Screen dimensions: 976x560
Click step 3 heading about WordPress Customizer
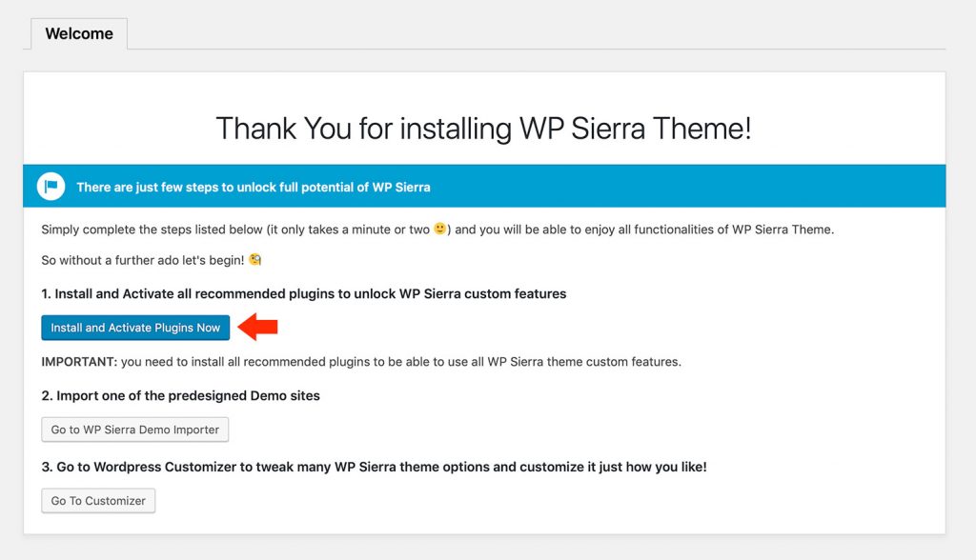(x=374, y=467)
